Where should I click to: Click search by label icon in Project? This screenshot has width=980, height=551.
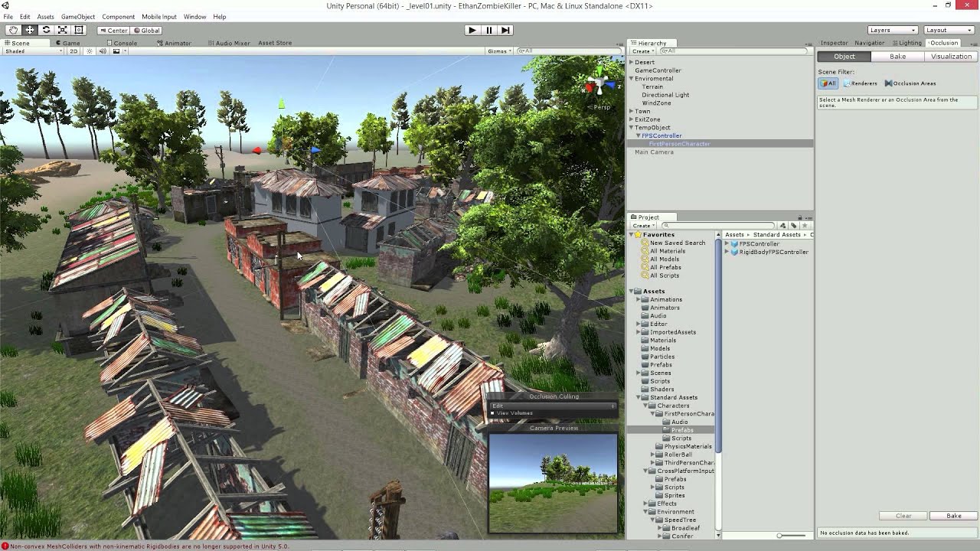(793, 226)
